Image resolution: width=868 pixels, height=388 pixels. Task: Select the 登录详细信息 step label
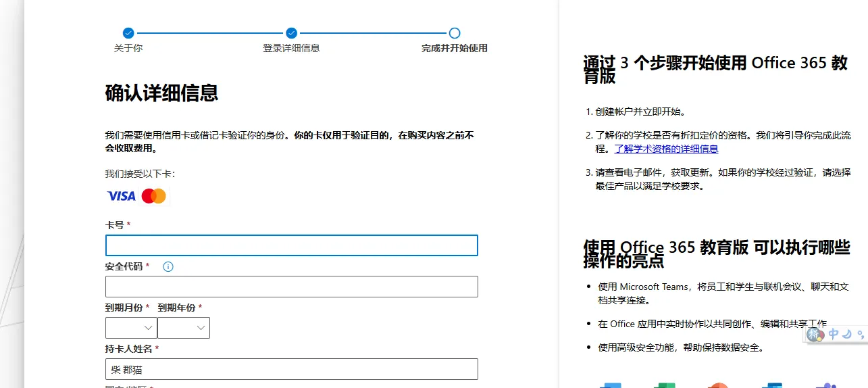pos(291,48)
